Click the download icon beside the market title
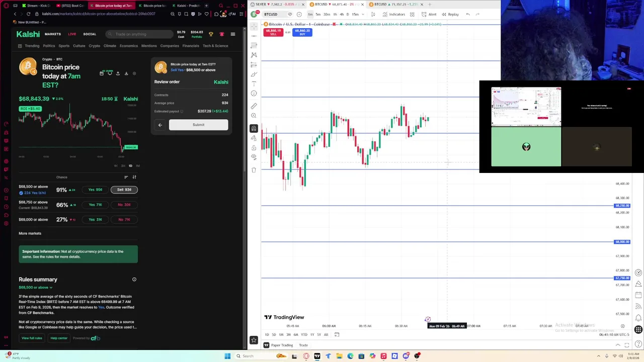This screenshot has height=362, width=644. pyautogui.click(x=126, y=73)
